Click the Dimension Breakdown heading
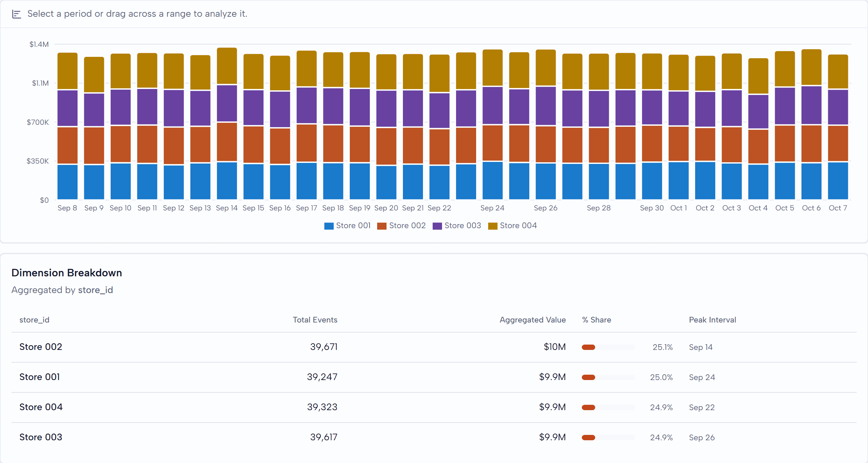 tap(67, 273)
